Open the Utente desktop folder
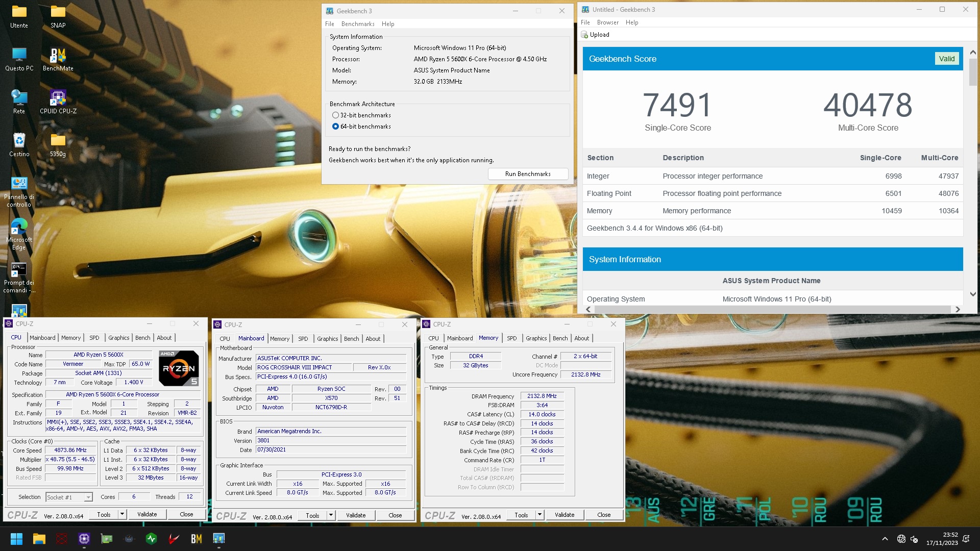 coord(19,16)
